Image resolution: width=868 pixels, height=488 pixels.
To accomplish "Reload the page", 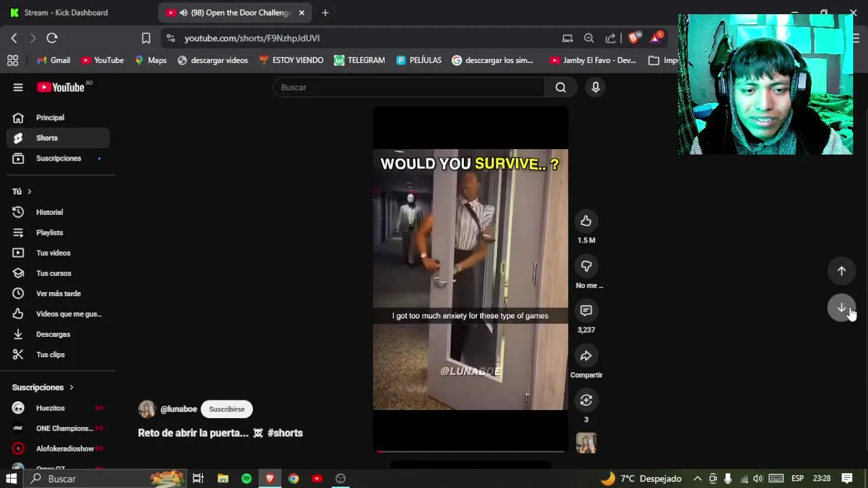I will point(52,38).
